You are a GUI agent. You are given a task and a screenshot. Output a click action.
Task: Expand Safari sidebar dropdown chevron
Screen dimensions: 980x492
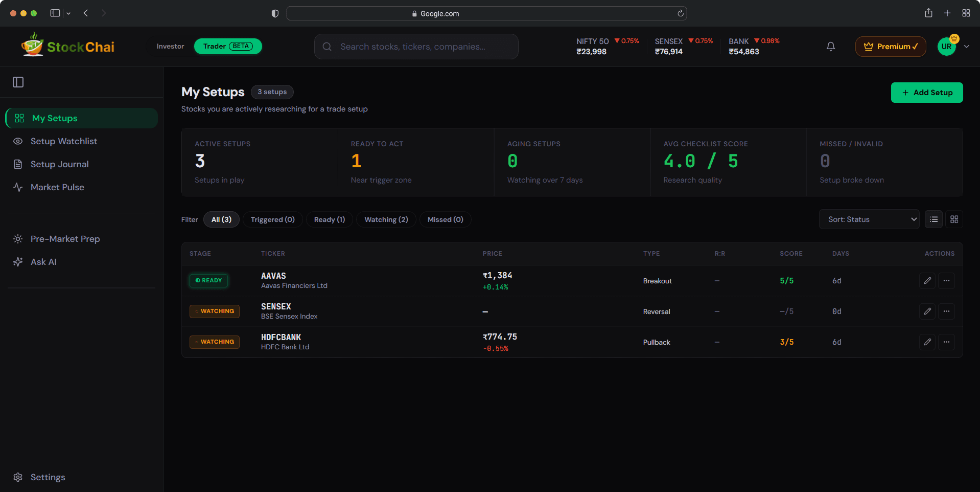pos(68,13)
